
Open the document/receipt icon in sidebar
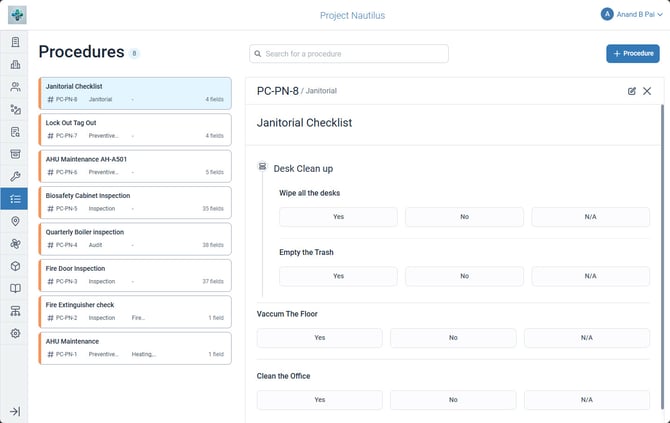[15, 42]
